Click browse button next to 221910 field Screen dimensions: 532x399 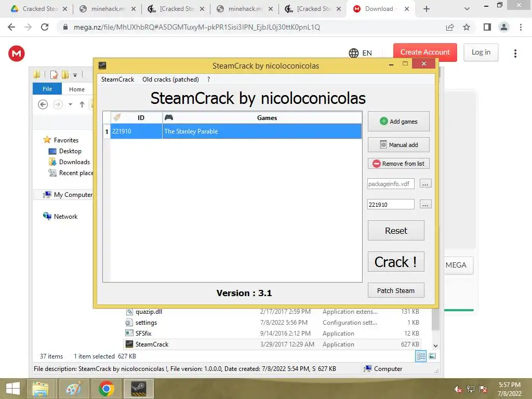425,204
